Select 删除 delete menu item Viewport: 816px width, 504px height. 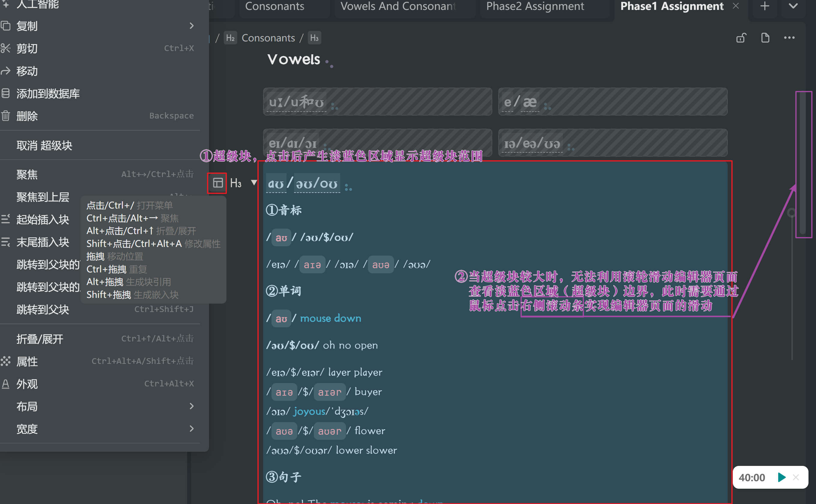pyautogui.click(x=27, y=116)
